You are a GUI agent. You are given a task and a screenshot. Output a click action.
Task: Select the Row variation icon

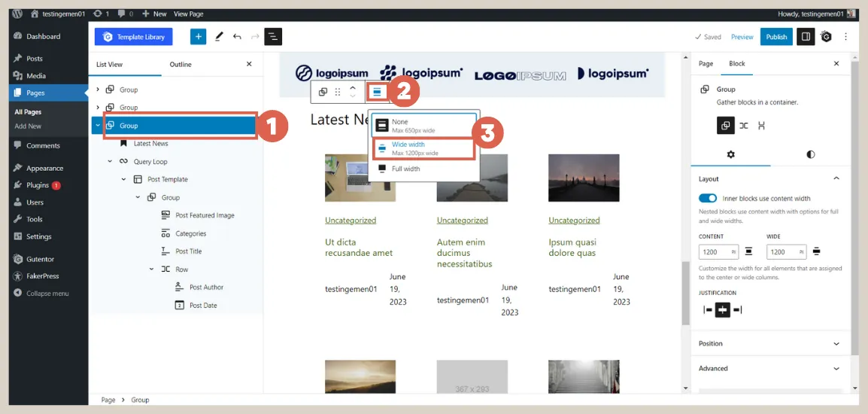(x=743, y=125)
